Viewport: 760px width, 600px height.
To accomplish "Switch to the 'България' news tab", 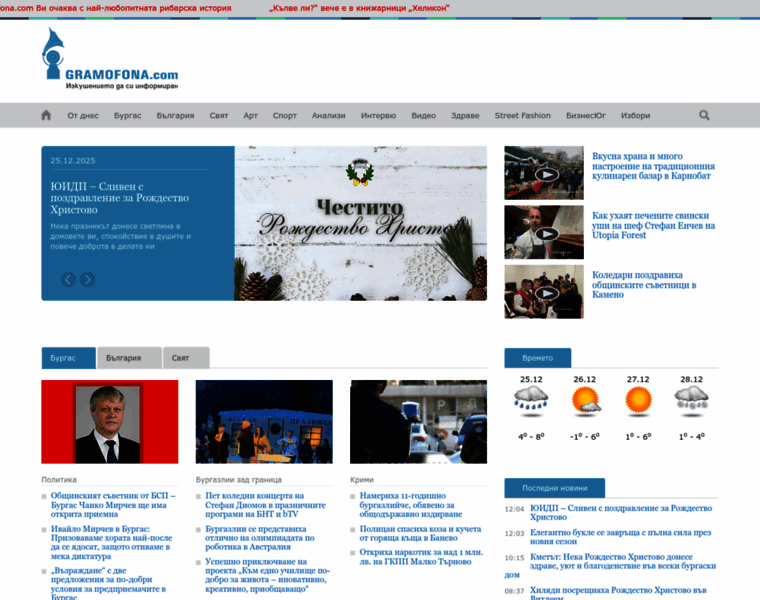I will tap(129, 358).
